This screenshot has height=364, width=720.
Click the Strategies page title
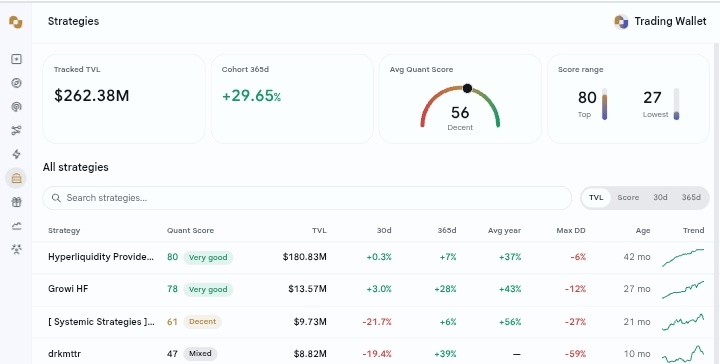click(x=73, y=22)
